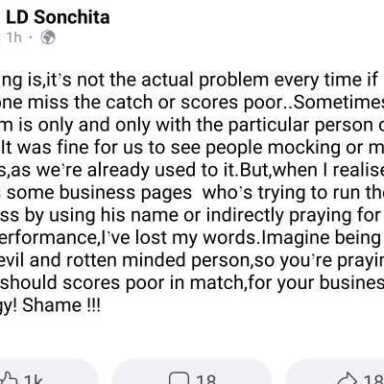Click the phrase "scores poor in match"
The height and width of the screenshot is (384, 384).
click(153, 283)
